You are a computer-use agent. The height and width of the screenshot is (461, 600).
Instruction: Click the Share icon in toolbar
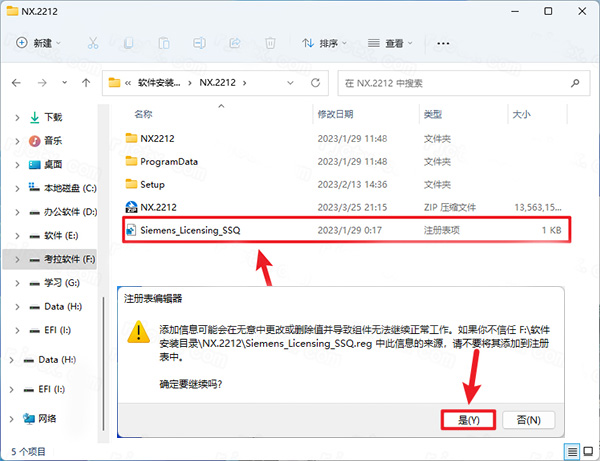[235, 43]
